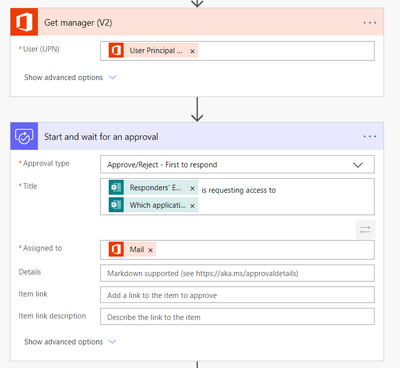Remove the User Principal Name token
This screenshot has height=368, width=400.
pos(192,51)
